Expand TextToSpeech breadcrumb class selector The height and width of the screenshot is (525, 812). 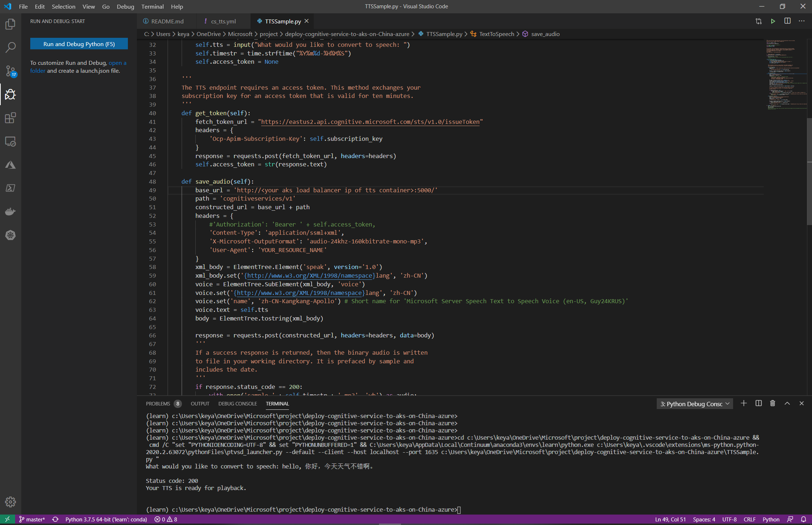496,34
